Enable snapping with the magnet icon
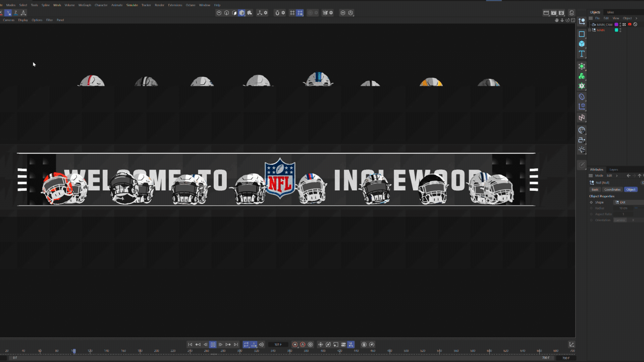The image size is (644, 362). tap(277, 13)
